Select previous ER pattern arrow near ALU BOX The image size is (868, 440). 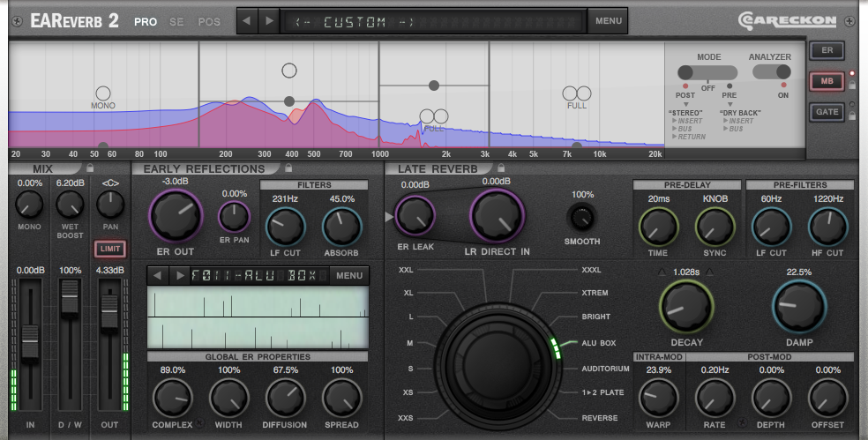pos(157,275)
